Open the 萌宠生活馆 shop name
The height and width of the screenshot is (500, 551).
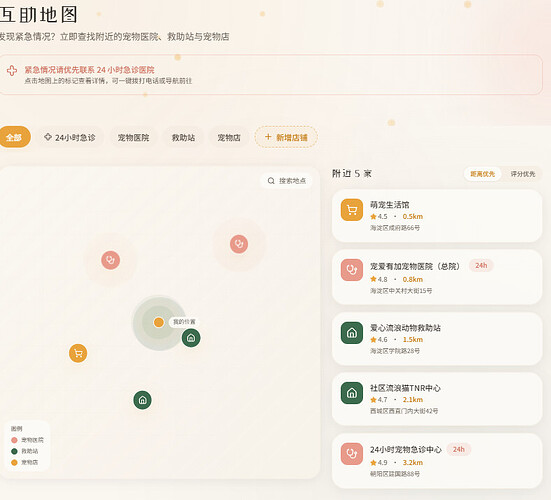(x=389, y=204)
